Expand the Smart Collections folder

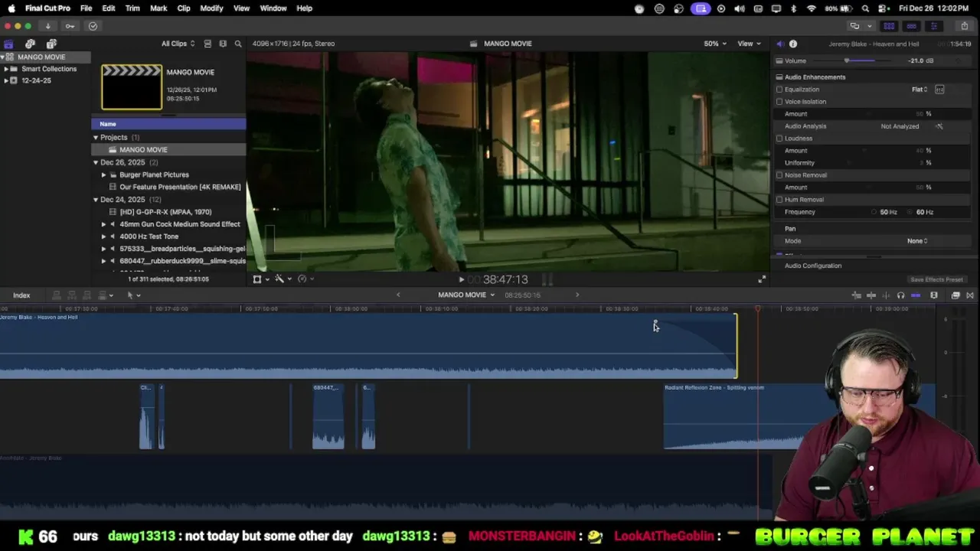(x=6, y=69)
